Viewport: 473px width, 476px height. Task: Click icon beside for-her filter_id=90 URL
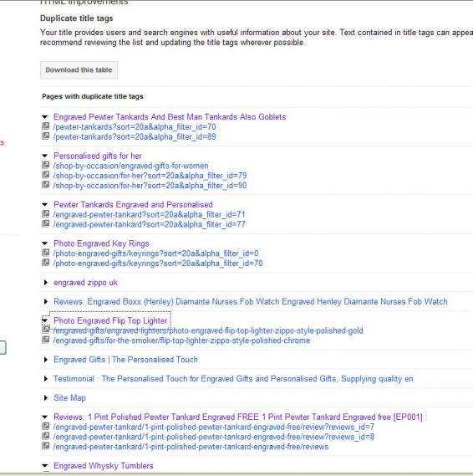click(x=45, y=185)
